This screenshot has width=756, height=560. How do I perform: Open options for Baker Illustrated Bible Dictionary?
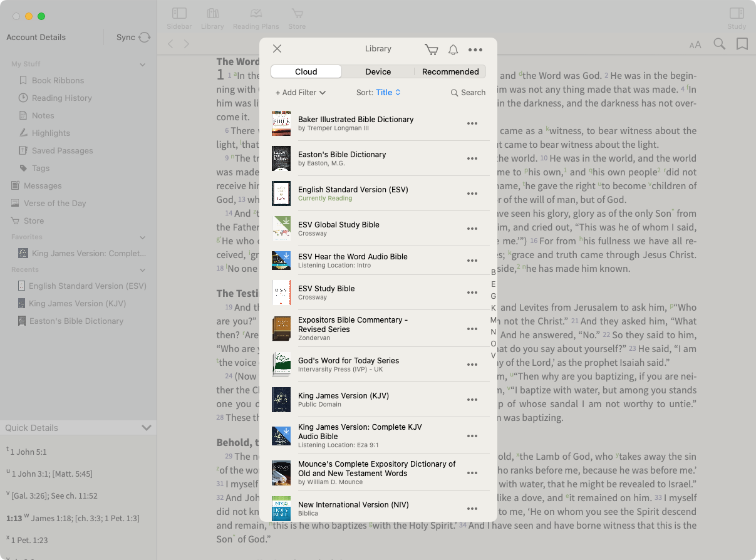473,123
